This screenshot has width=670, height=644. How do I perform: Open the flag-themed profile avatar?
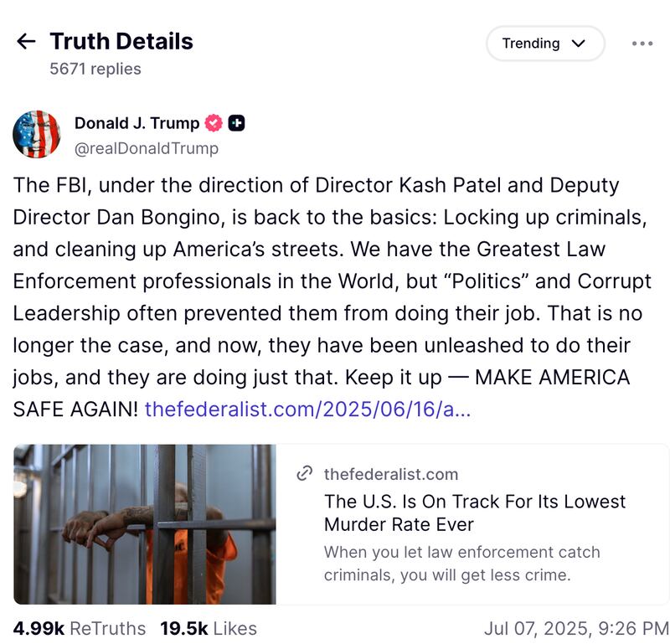click(x=37, y=134)
